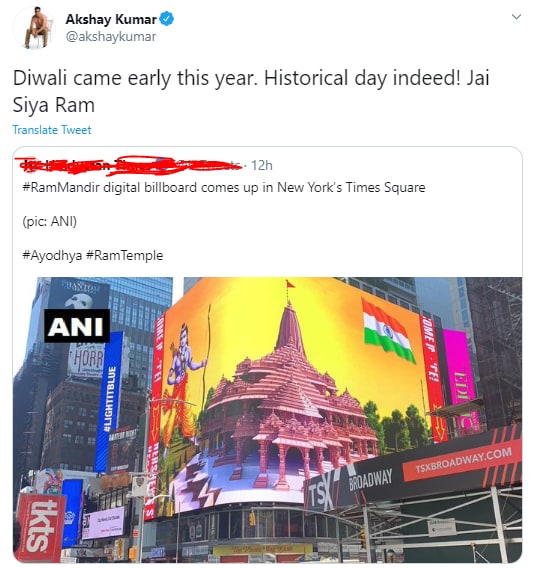Click the Indian flag on the billboard
Viewport: 534px width, 568px height.
point(388,331)
